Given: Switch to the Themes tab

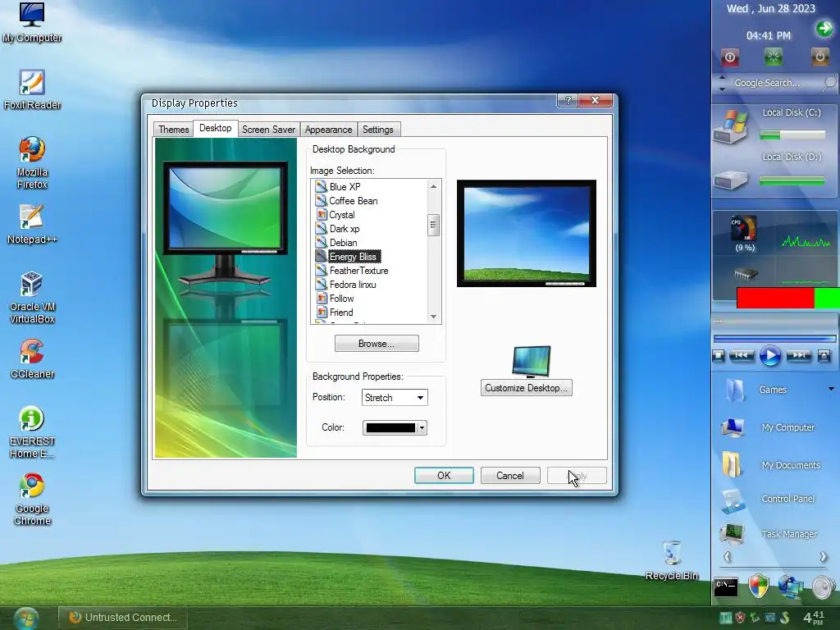Looking at the screenshot, I should (174, 129).
